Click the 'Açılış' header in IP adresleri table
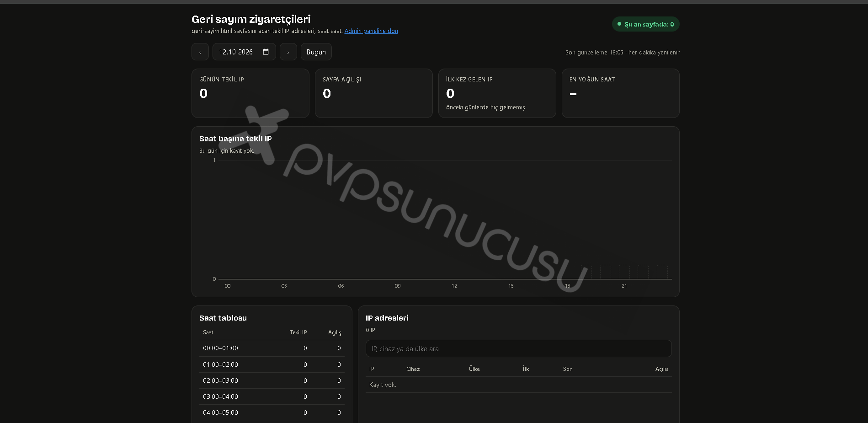This screenshot has height=423, width=868. (x=662, y=369)
